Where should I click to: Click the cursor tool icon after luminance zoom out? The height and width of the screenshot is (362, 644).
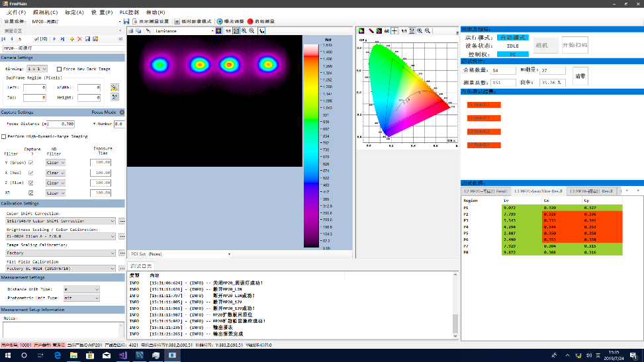tap(261, 31)
